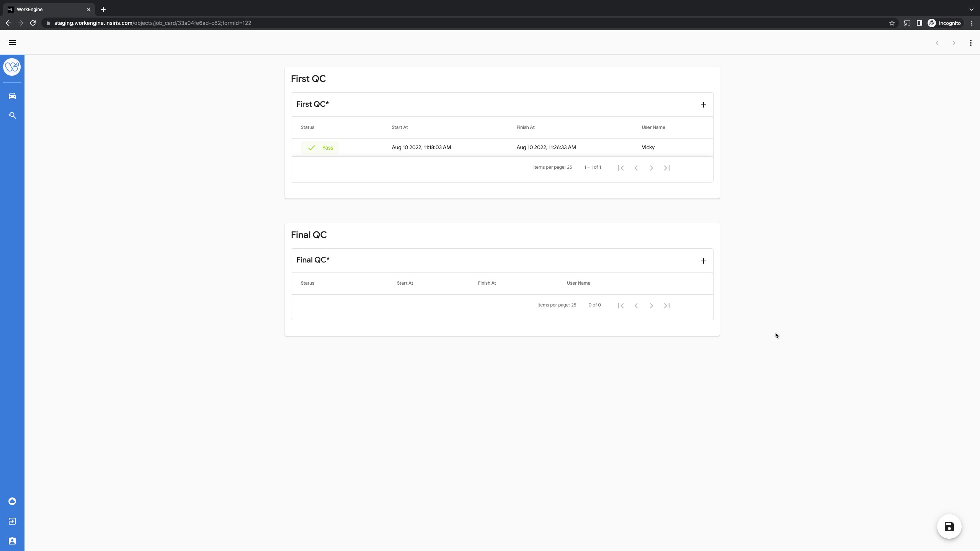Click the browser address bar URL
This screenshot has width=980, height=551.
pos(153,23)
